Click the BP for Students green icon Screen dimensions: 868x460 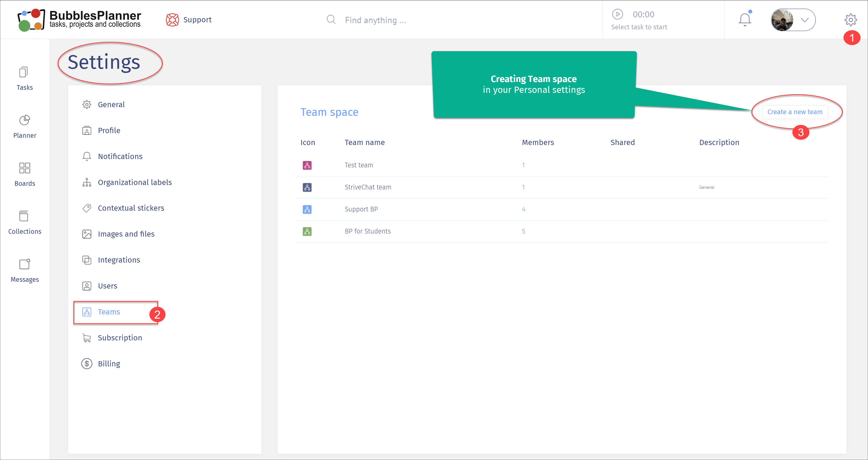tap(307, 231)
